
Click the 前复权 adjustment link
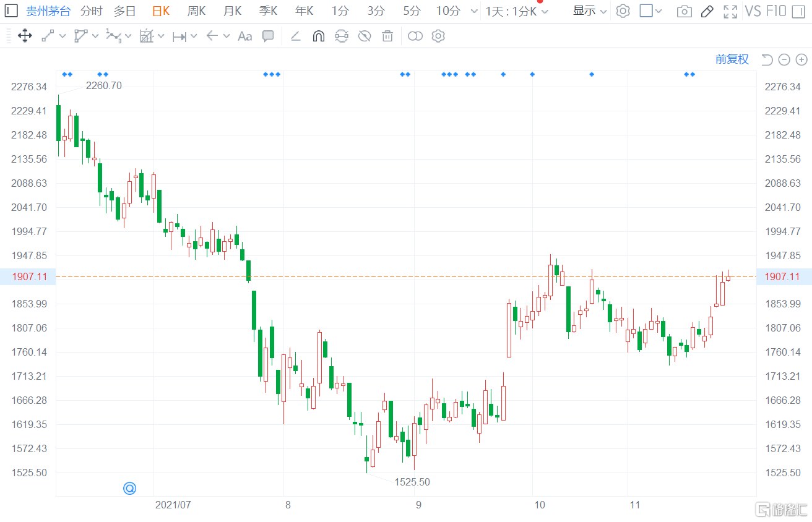[732, 59]
